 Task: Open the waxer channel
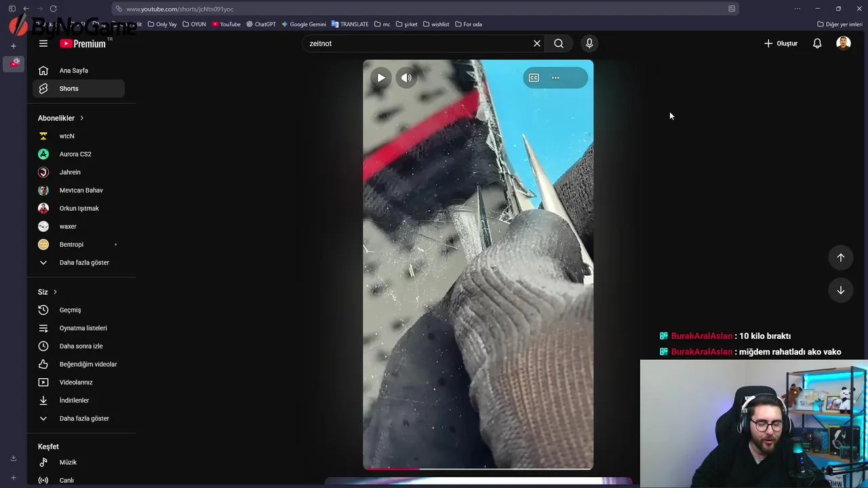tap(79, 226)
